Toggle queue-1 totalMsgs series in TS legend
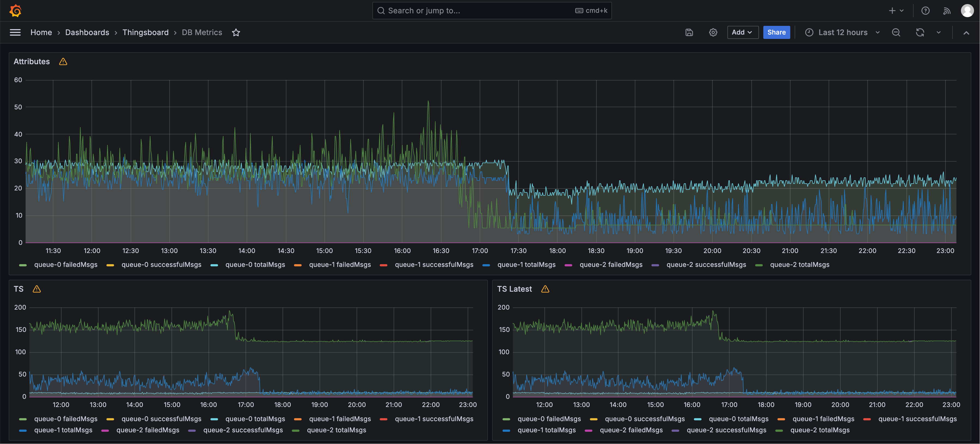 pyautogui.click(x=63, y=430)
